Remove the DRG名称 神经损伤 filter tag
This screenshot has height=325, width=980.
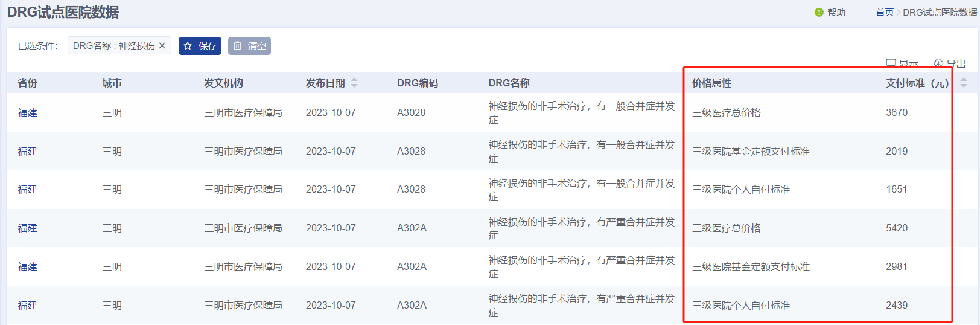162,46
